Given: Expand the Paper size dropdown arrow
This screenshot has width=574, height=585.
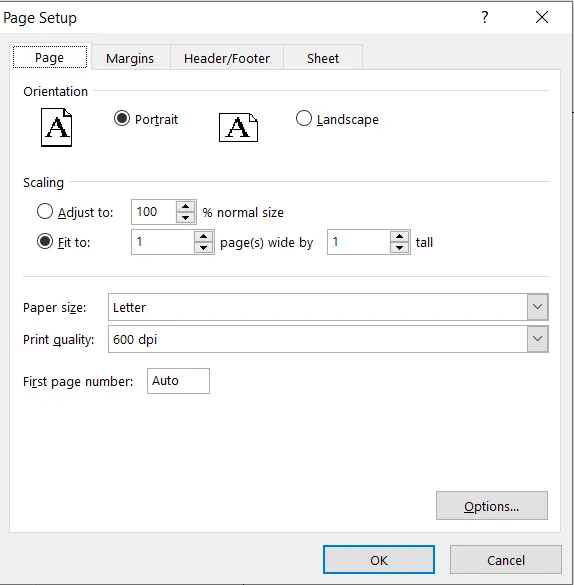Looking at the screenshot, I should (x=537, y=307).
